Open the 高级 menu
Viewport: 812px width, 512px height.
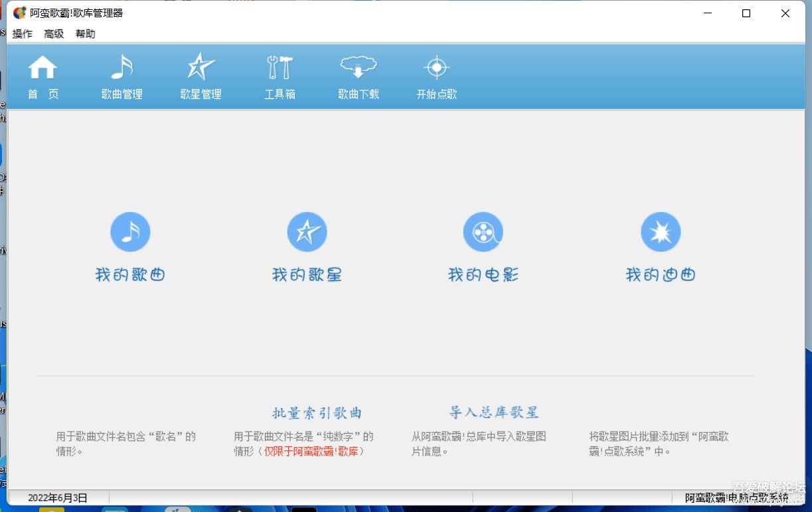[54, 34]
